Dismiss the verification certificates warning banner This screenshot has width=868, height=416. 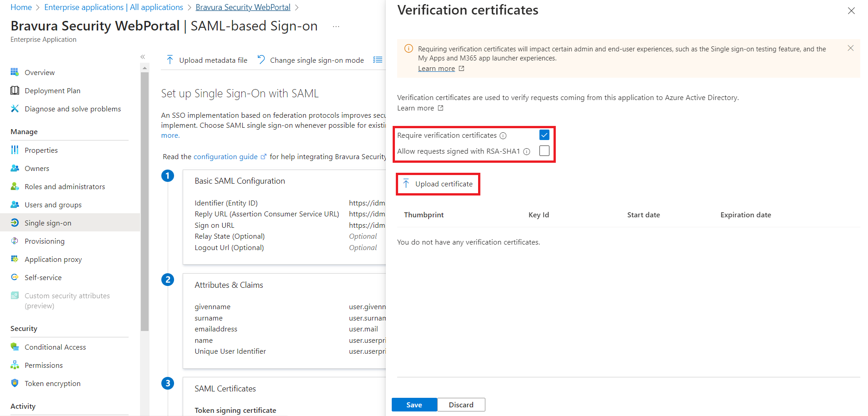pos(850,48)
